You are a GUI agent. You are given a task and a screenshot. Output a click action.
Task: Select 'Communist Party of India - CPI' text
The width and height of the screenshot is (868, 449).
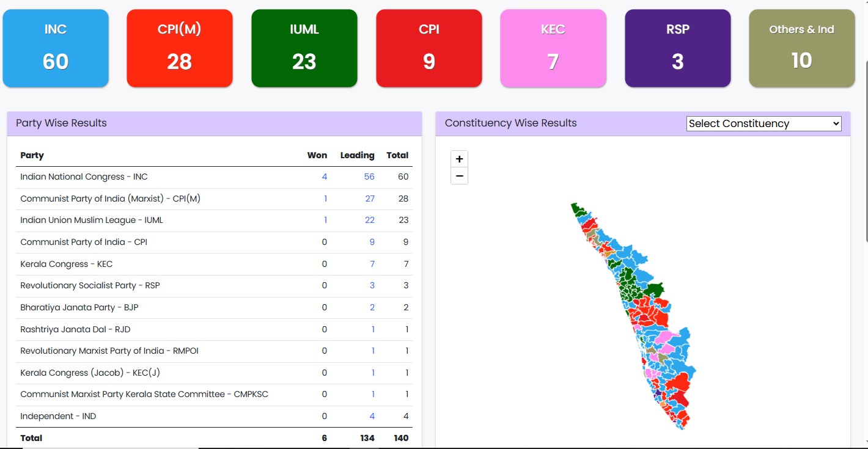point(84,242)
